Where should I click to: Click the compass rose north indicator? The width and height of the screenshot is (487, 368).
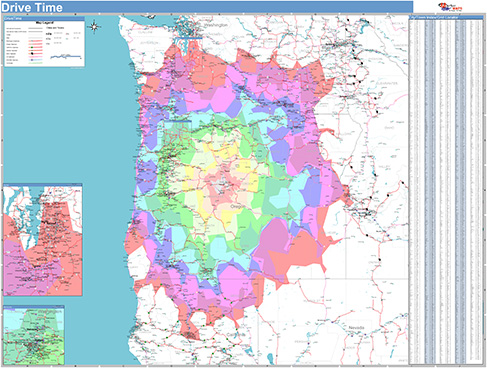click(95, 27)
